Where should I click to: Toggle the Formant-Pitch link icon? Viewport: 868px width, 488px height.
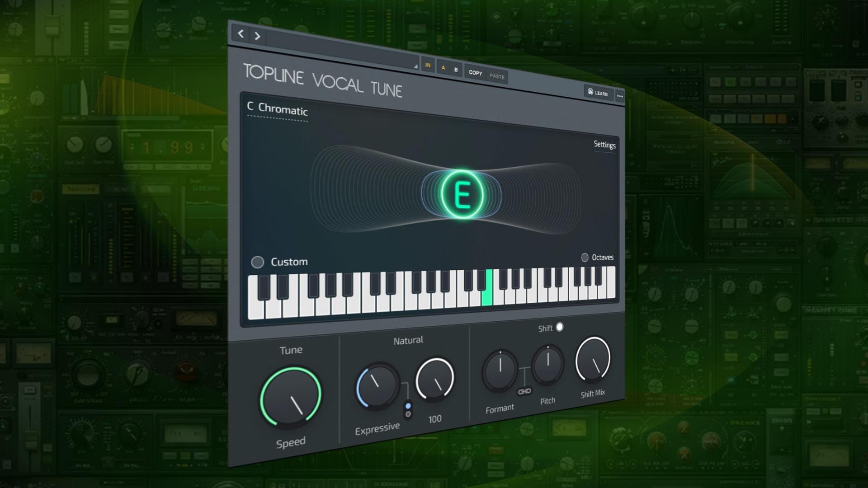pos(524,391)
